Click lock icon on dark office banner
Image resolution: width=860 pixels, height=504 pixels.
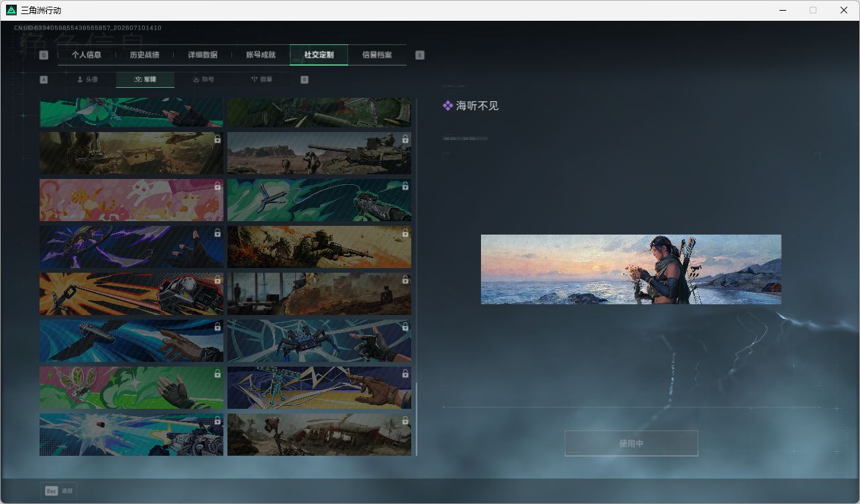(x=405, y=280)
